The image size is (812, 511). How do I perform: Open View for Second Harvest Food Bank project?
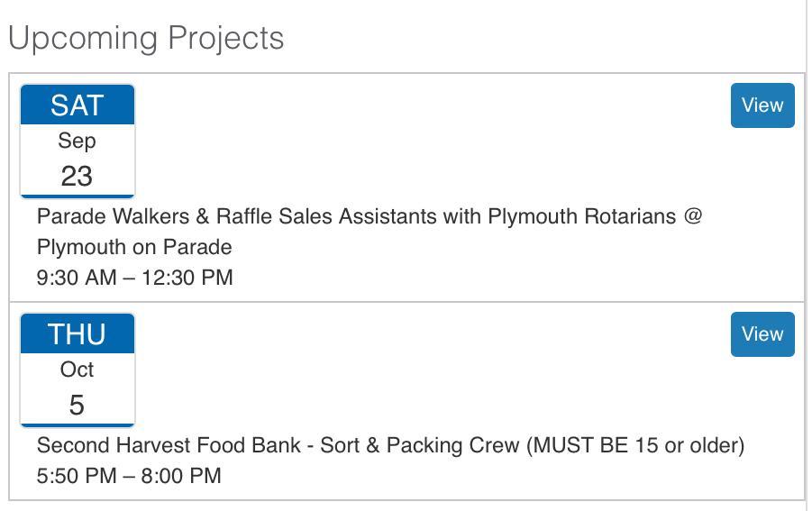(x=762, y=334)
